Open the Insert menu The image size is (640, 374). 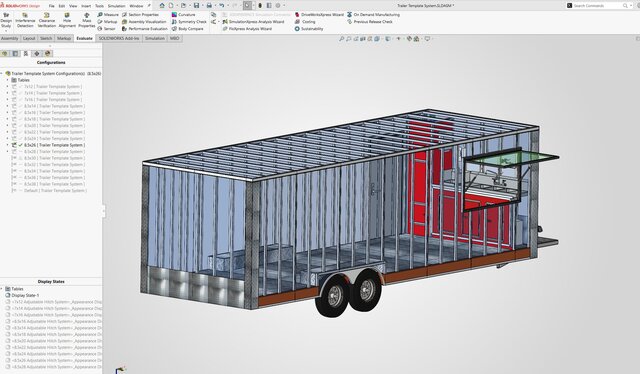[86, 6]
